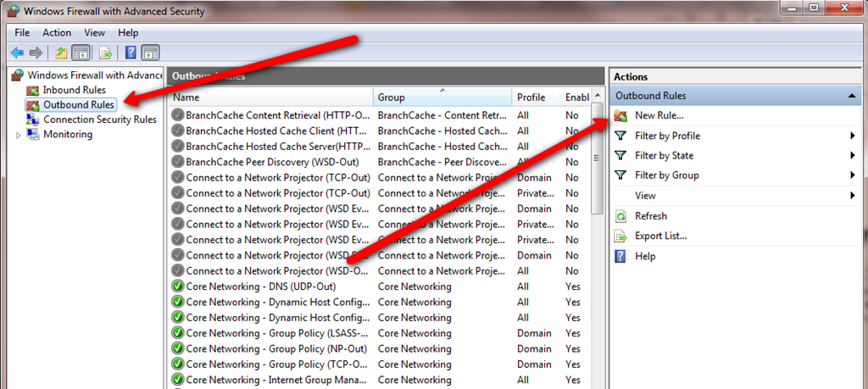Click the Enabled column header
This screenshot has height=389, width=868.
tap(576, 97)
